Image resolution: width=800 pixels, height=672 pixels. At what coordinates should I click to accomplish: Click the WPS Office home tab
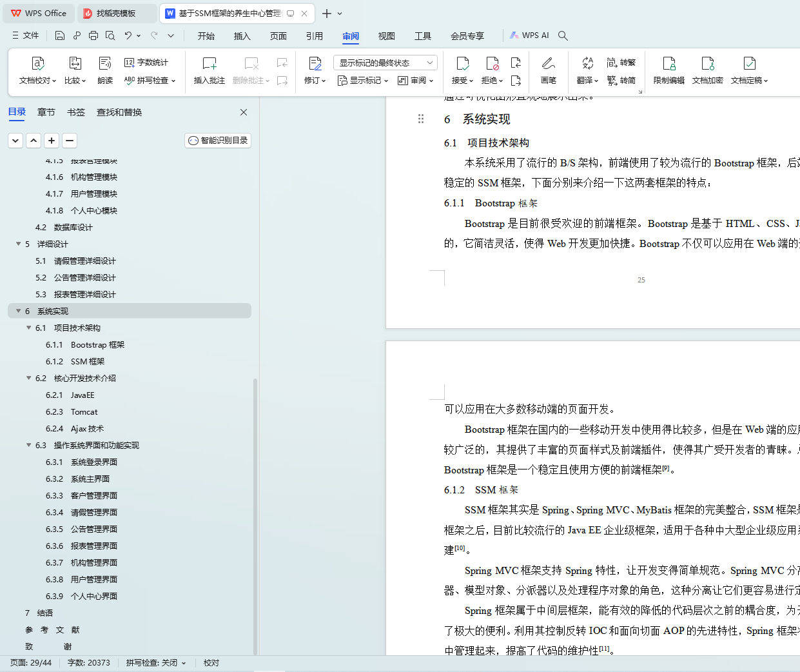pyautogui.click(x=39, y=13)
